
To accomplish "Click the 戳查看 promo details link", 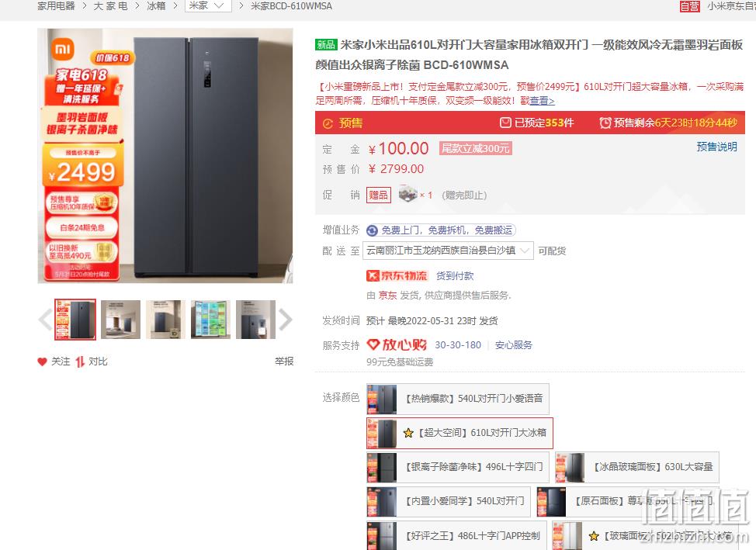I will 538,101.
